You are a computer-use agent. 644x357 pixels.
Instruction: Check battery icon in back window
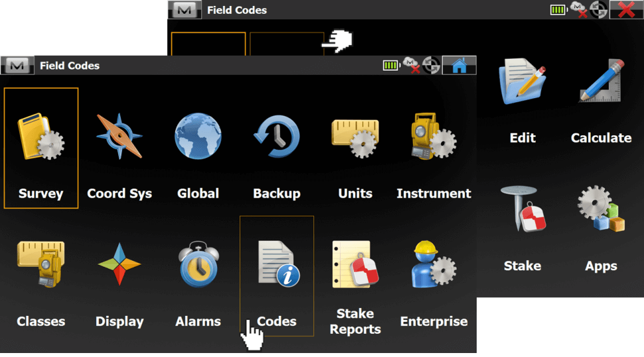[558, 9]
